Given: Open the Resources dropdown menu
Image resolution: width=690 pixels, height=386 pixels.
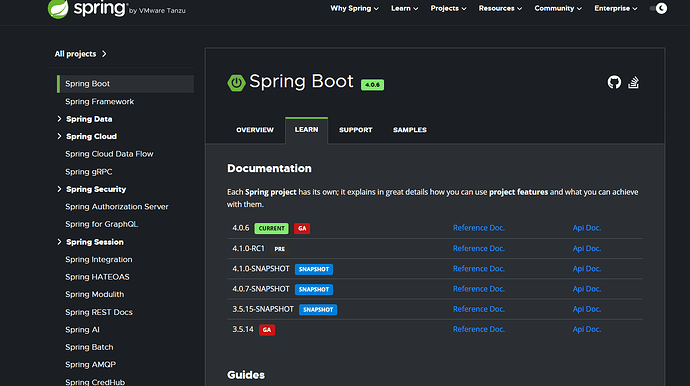Looking at the screenshot, I should click(500, 8).
